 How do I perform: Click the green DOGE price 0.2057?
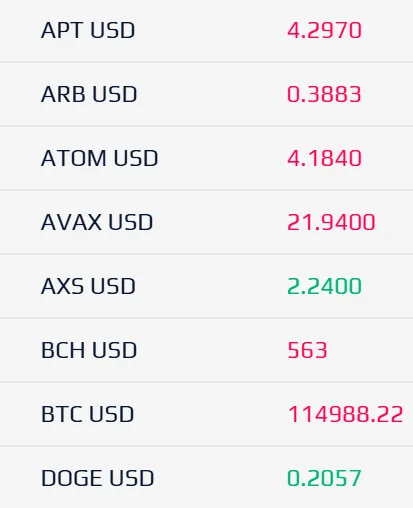[x=324, y=478]
